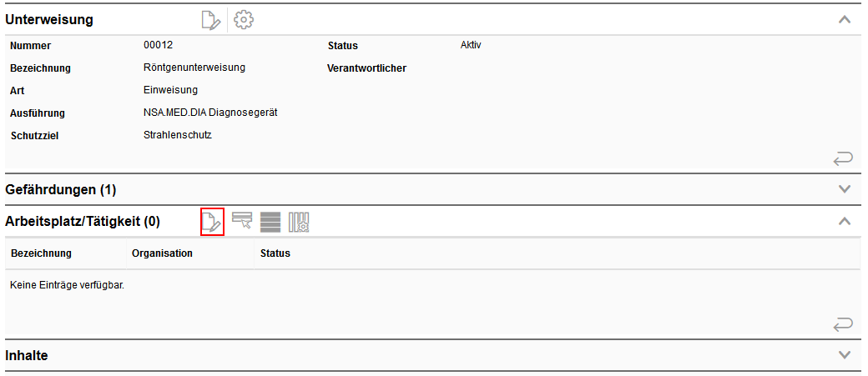The image size is (868, 376).
Task: Click the Status column header in the table
Action: point(275,253)
